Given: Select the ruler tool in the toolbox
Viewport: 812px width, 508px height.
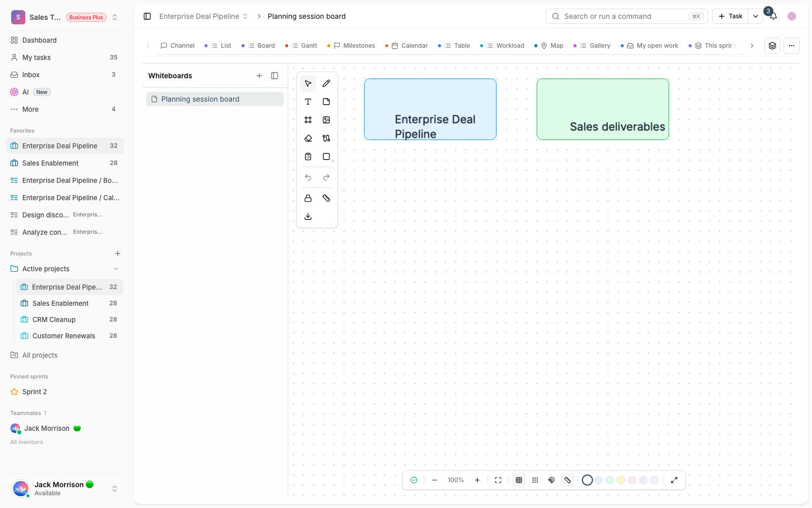Looking at the screenshot, I should (326, 198).
